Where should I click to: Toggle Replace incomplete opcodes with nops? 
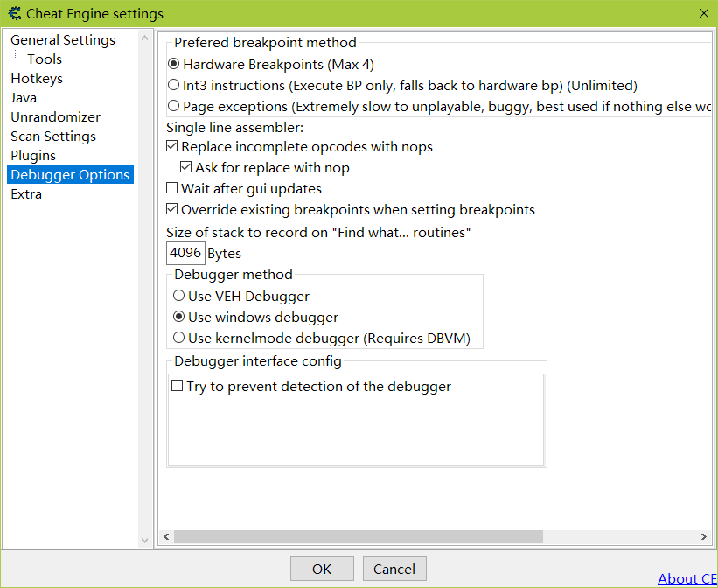(172, 147)
